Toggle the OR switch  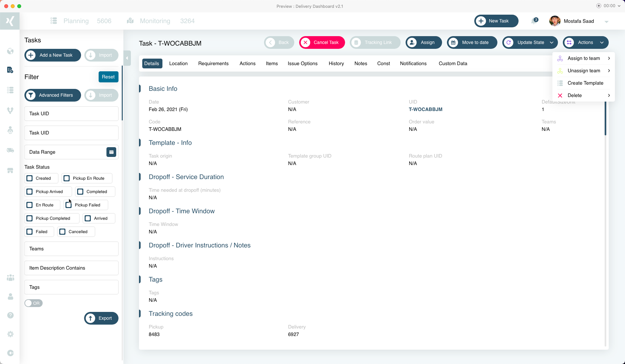(x=34, y=303)
